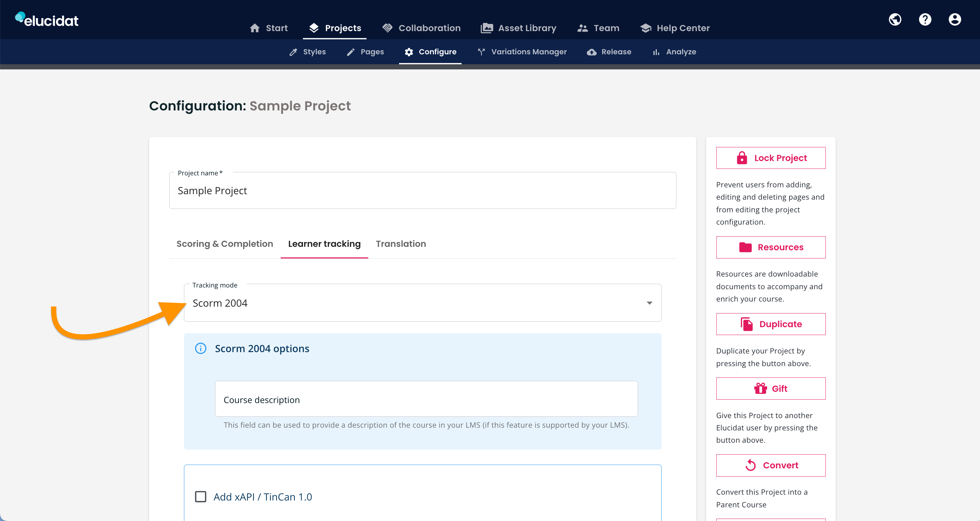Click the 'Configuration: Sample Project' heading

pos(250,106)
